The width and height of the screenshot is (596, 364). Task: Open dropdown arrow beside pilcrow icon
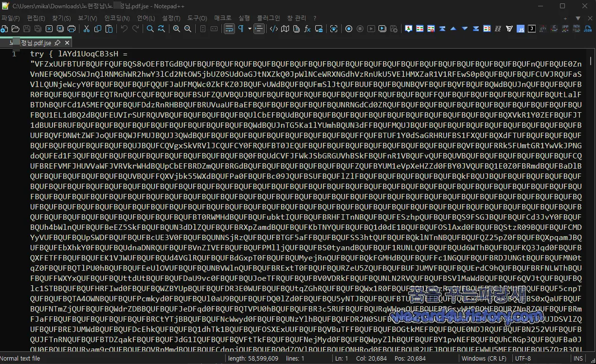coord(250,29)
